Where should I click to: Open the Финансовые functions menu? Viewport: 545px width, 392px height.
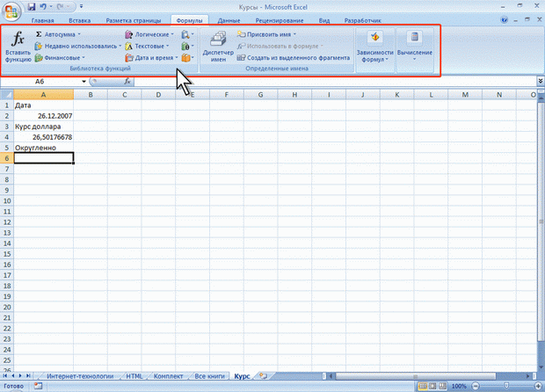[60, 58]
